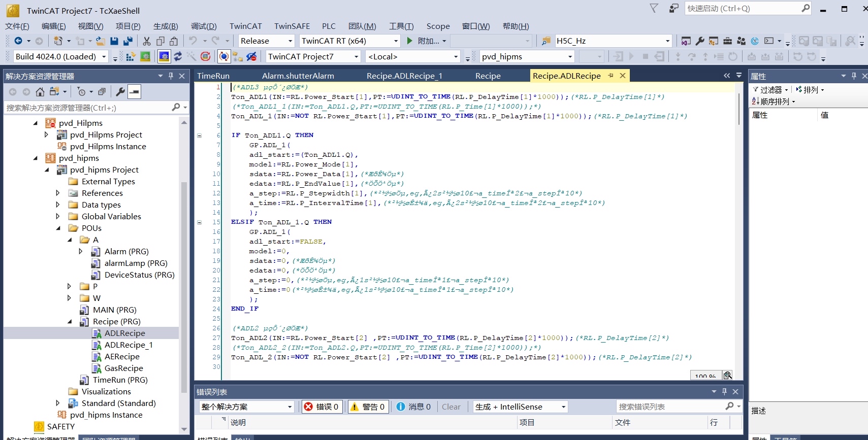Toggle the Errors 0 filter button
The height and width of the screenshot is (440, 868).
[x=322, y=407]
